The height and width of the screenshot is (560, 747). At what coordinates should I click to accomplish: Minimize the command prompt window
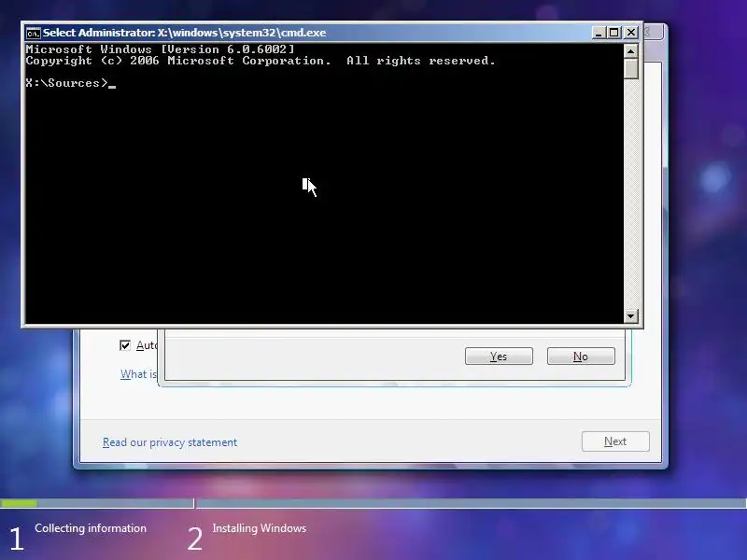point(599,33)
